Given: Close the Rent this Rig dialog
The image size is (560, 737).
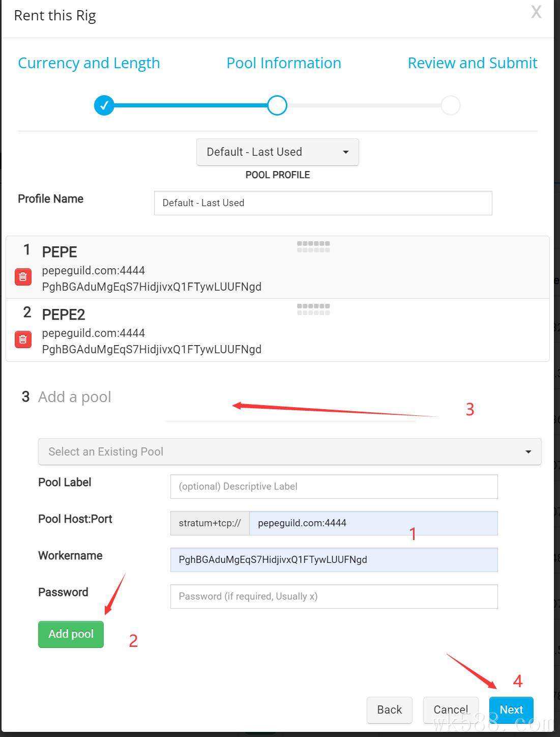Looking at the screenshot, I should pos(536,12).
